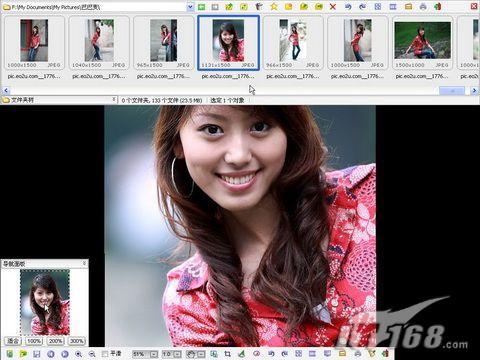Click the exit door icon in top toolbar

(x=438, y=6)
